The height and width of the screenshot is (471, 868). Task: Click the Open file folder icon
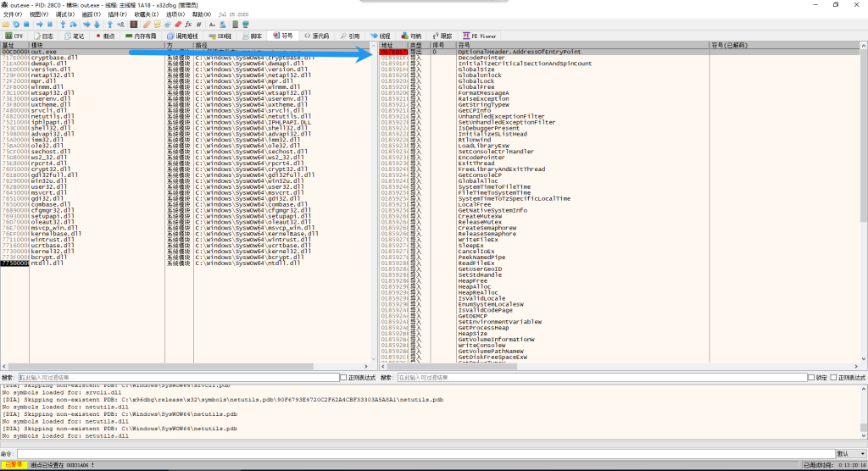[6, 25]
